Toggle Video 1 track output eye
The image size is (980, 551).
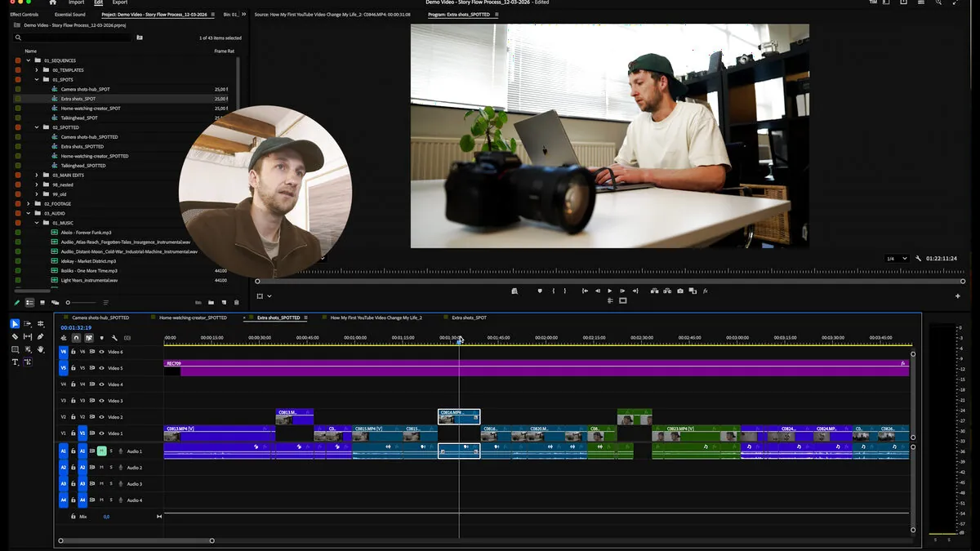coord(102,433)
